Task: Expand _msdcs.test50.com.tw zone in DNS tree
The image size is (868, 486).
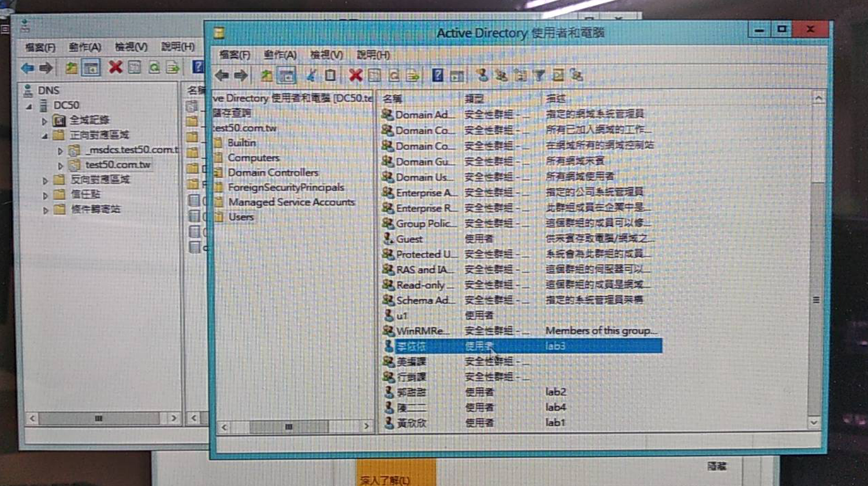Action: [x=60, y=151]
